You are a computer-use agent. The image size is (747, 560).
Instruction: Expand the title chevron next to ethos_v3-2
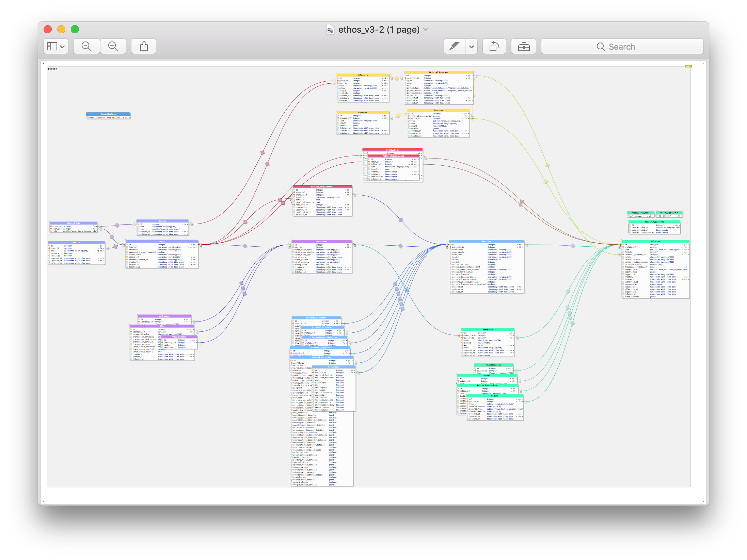coord(426,30)
